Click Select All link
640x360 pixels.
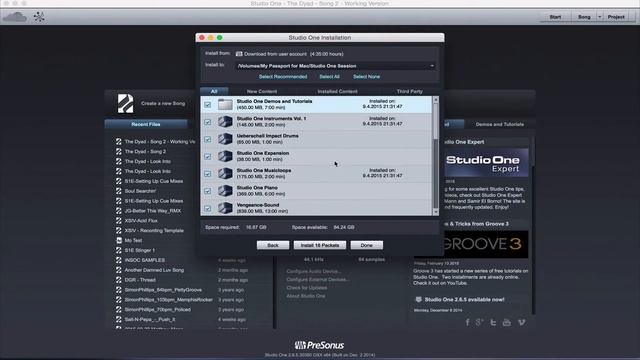point(329,77)
